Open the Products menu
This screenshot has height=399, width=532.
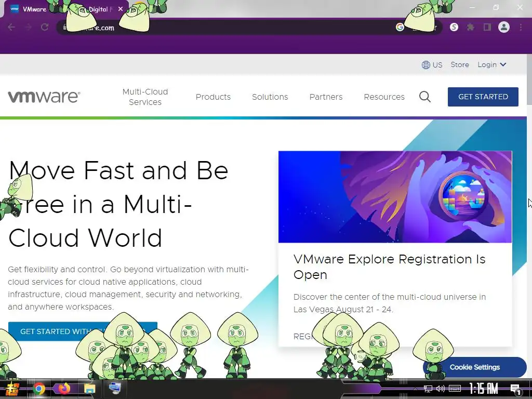click(213, 97)
